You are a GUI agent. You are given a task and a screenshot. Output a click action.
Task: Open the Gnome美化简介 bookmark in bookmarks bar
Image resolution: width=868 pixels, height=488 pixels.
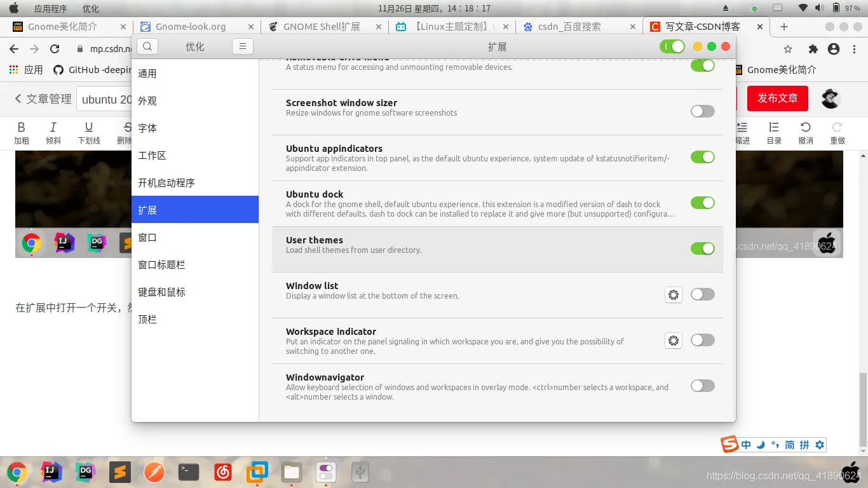[775, 70]
